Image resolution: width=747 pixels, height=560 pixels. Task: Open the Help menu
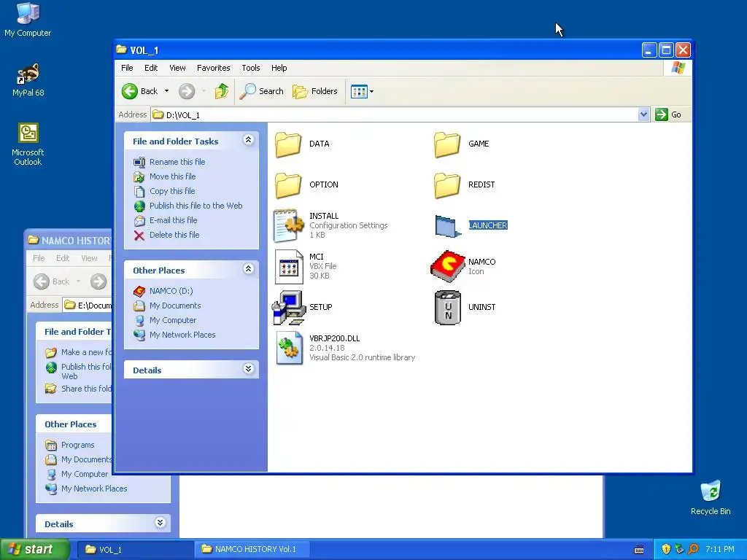279,68
